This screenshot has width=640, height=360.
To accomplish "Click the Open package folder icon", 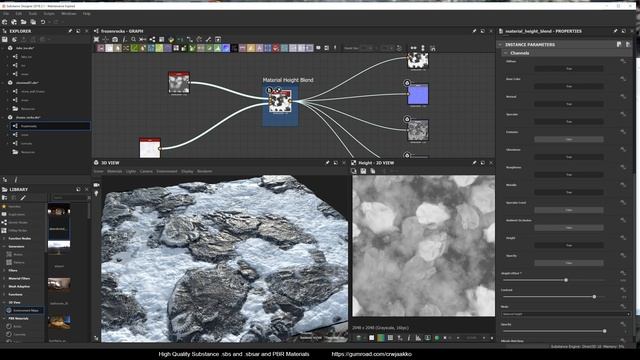I will point(24,22).
